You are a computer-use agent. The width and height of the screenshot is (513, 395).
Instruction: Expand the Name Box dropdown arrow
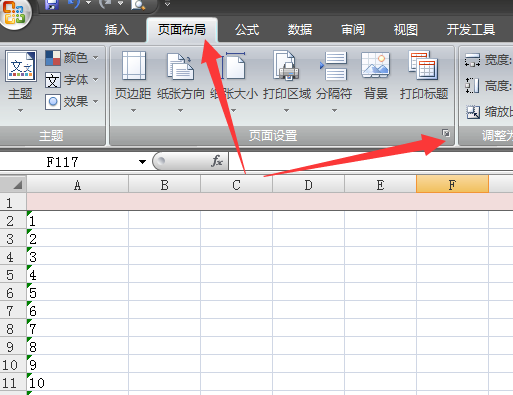pos(142,162)
